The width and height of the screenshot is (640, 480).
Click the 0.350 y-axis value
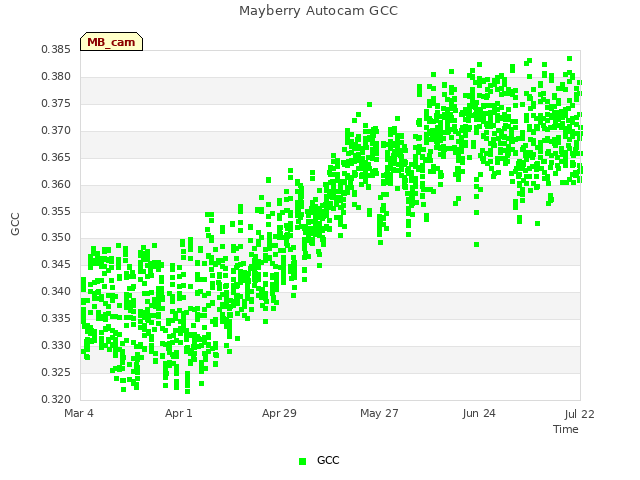tap(56, 238)
